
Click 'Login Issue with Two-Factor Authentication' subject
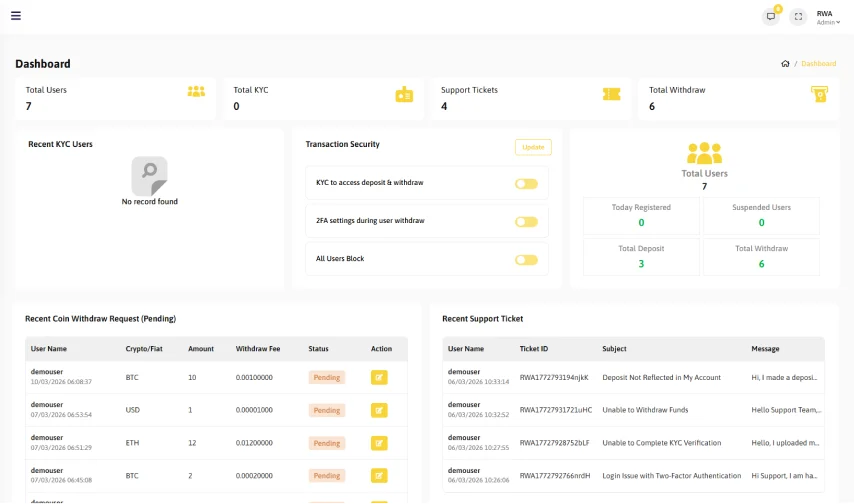[x=672, y=476]
